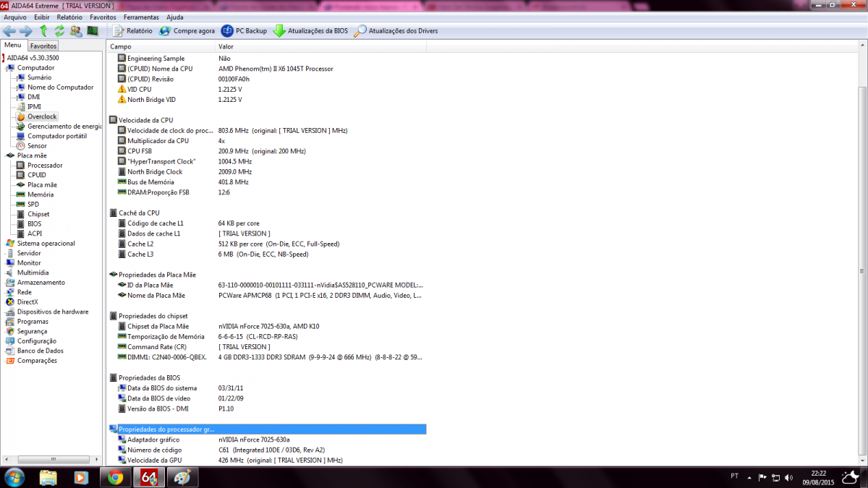The image size is (868, 488).
Task: Click the green up-level arrow icon
Action: 43,31
